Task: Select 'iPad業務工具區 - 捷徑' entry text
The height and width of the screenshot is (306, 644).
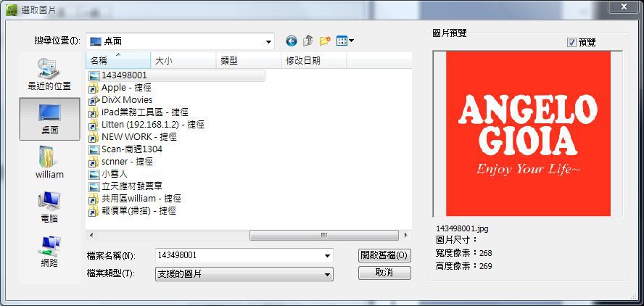Action: [x=145, y=112]
